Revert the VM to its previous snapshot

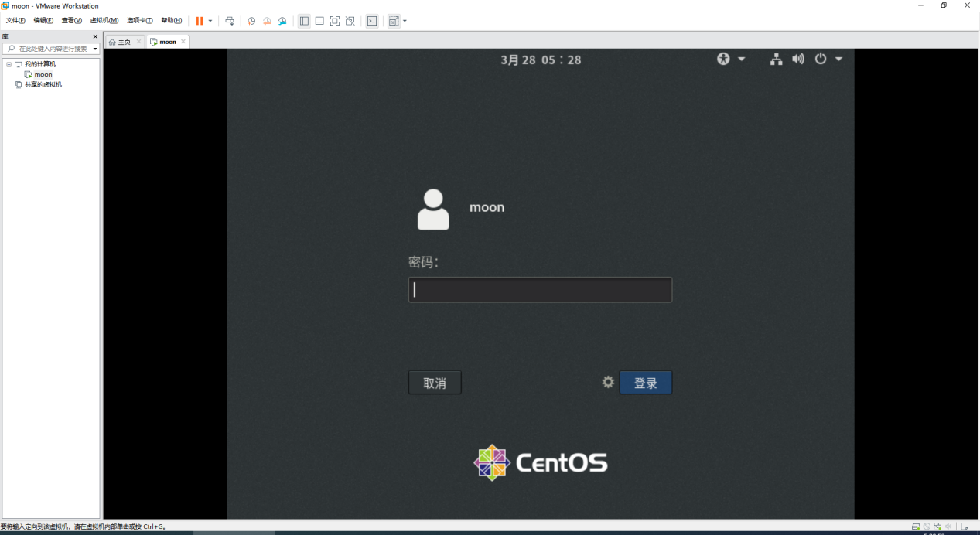click(x=267, y=21)
